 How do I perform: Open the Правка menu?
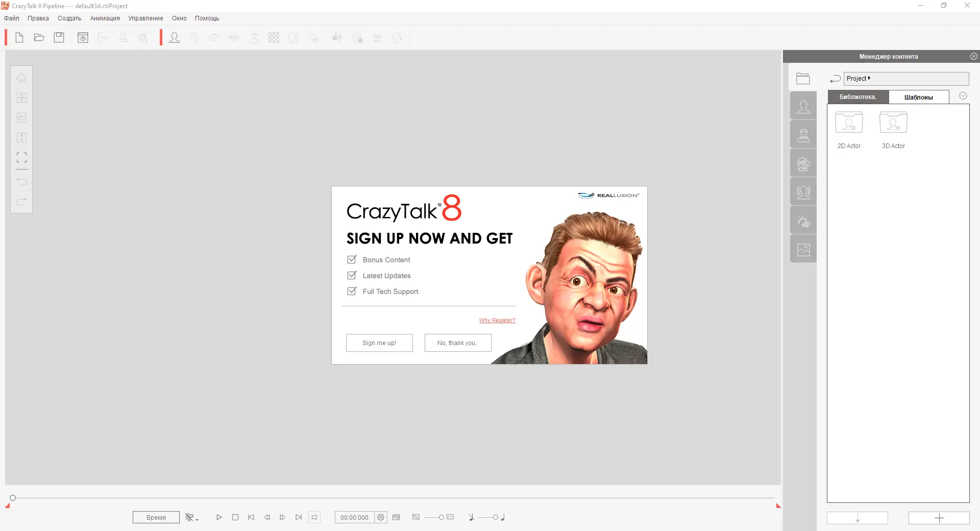click(38, 18)
